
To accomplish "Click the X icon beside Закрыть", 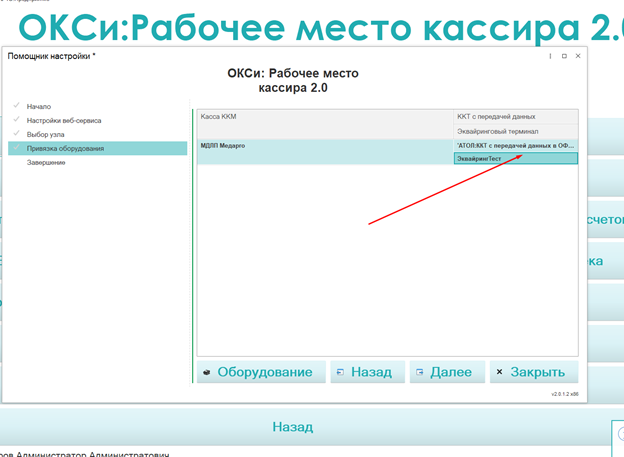I will click(x=499, y=372).
